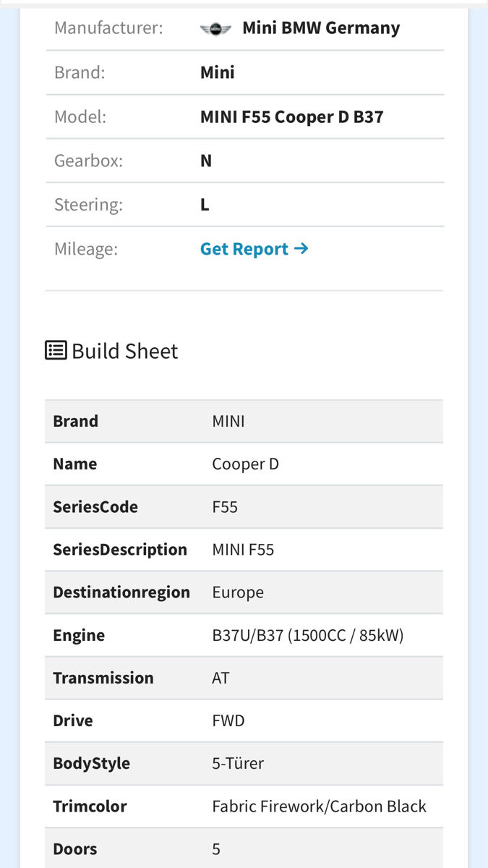
Task: Select the Destinationregion row label
Action: click(121, 592)
